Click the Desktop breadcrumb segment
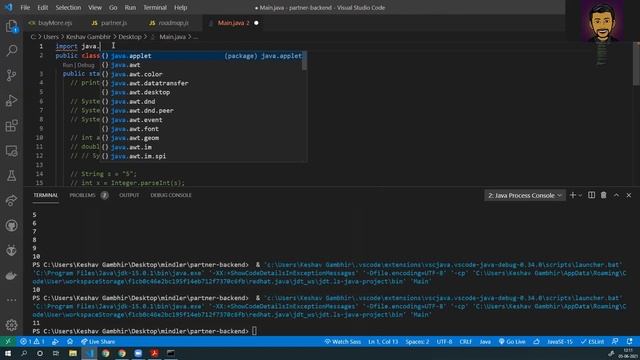Screen dimensions: 640x360 (130, 37)
